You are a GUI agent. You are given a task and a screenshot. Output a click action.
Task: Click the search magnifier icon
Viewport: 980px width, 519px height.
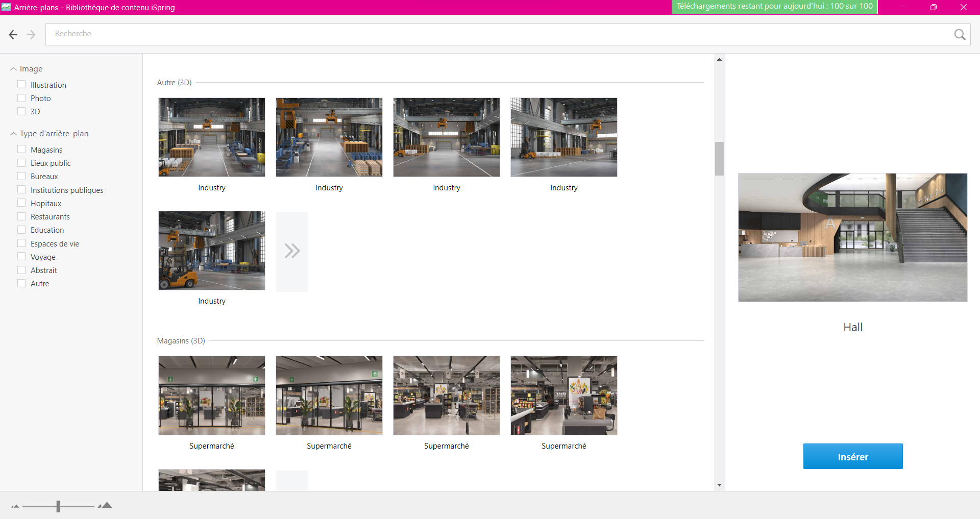(960, 34)
